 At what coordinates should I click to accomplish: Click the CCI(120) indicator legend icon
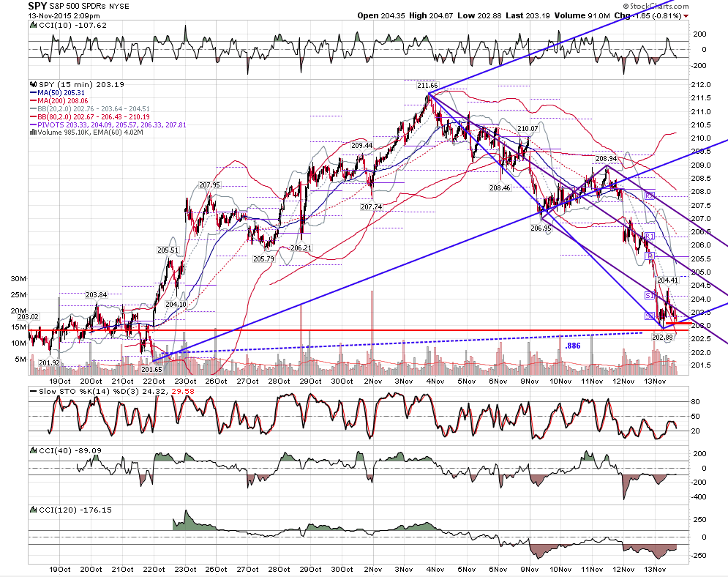pos(34,510)
